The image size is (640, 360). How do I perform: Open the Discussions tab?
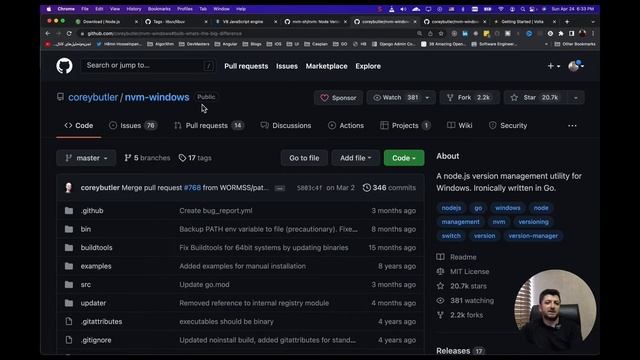pyautogui.click(x=286, y=125)
